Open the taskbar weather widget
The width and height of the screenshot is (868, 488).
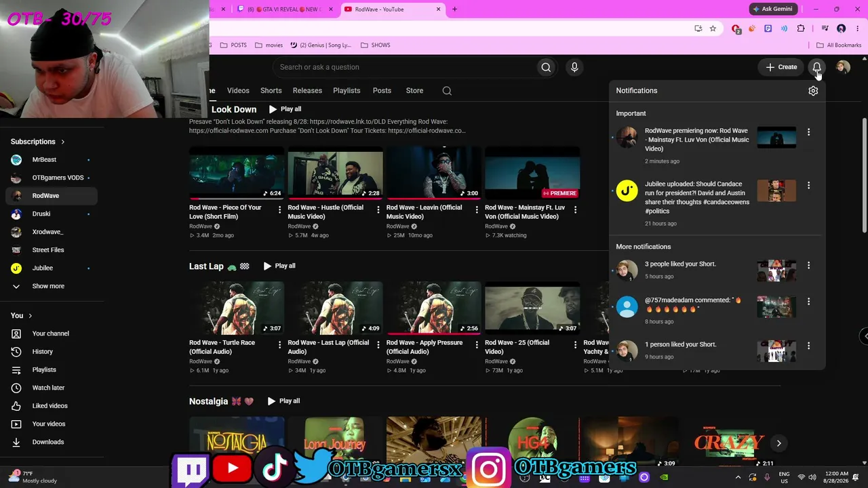point(31,477)
